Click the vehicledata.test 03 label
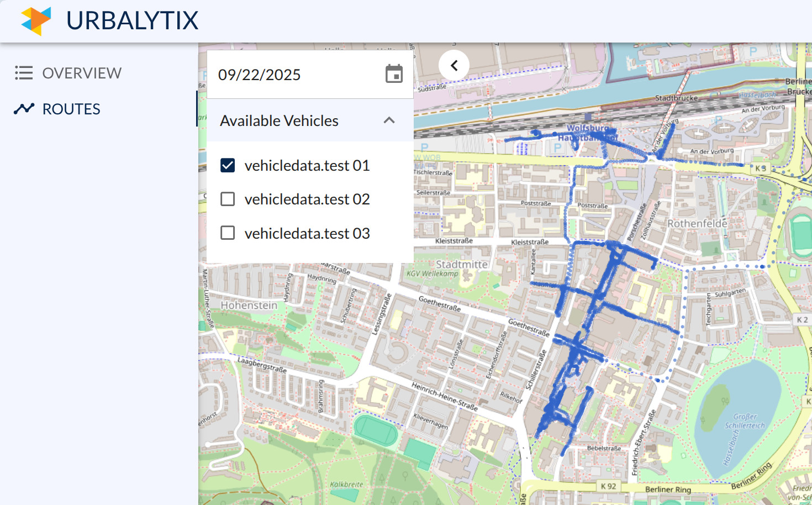Viewport: 812px width, 505px height. (307, 233)
